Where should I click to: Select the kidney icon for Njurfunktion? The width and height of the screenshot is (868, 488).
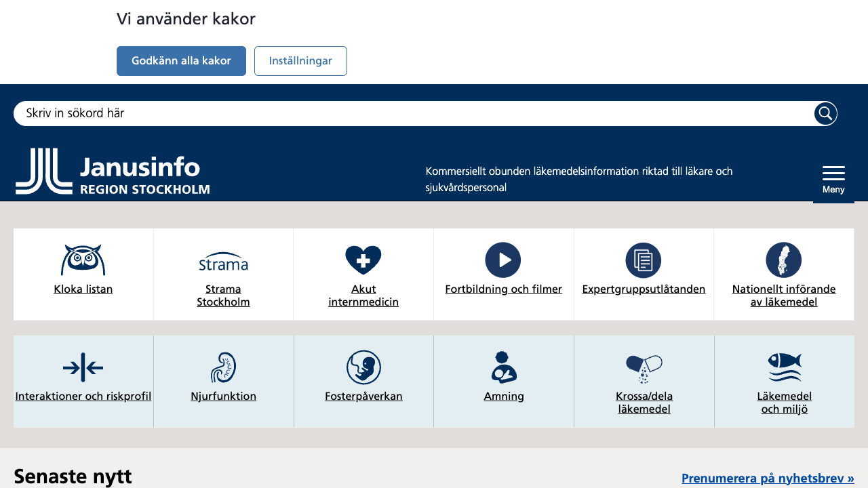coord(223,367)
